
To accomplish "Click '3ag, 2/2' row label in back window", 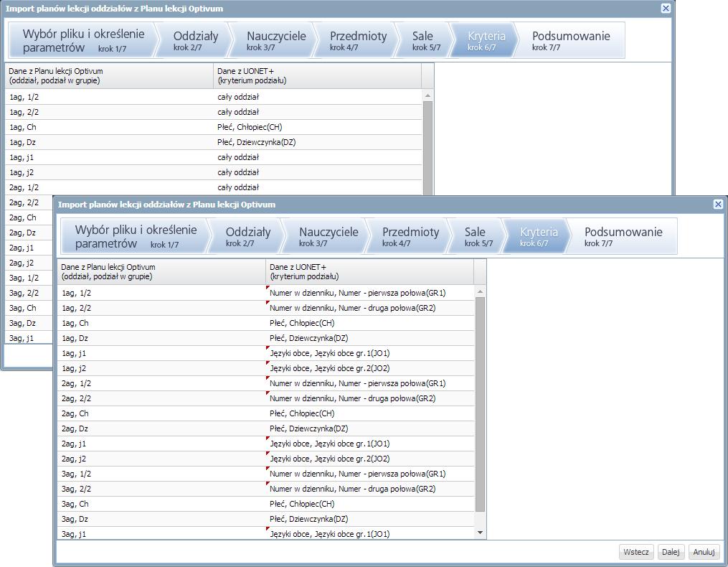I will coord(24,293).
